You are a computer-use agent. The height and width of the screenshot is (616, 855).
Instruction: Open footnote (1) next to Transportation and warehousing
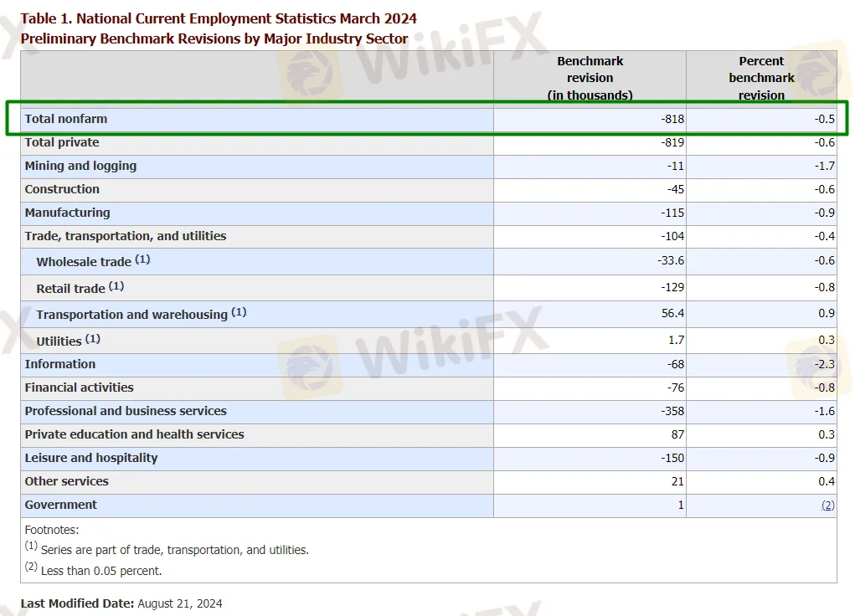point(239,312)
